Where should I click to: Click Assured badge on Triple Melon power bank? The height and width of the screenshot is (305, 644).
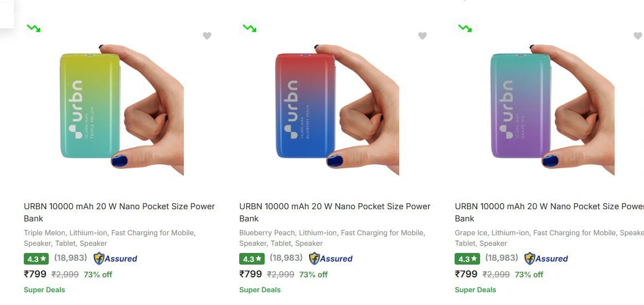tap(115, 259)
